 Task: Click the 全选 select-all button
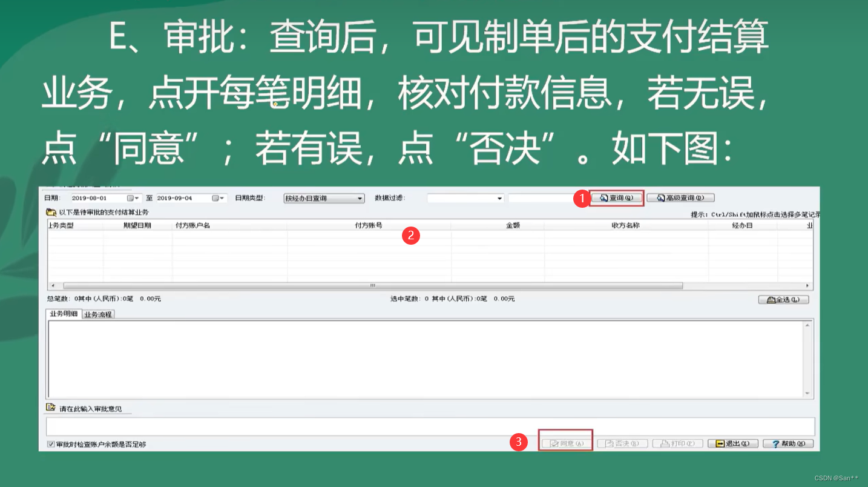point(783,300)
